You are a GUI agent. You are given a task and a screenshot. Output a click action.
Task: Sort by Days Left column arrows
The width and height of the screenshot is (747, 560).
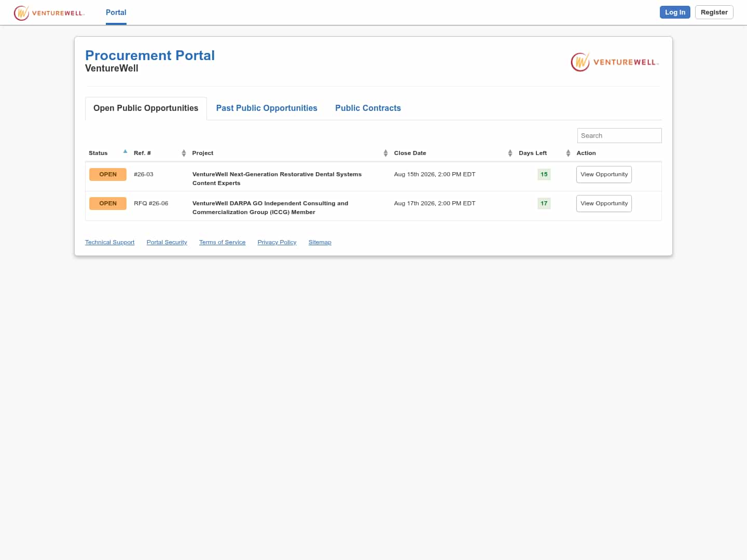(568, 153)
